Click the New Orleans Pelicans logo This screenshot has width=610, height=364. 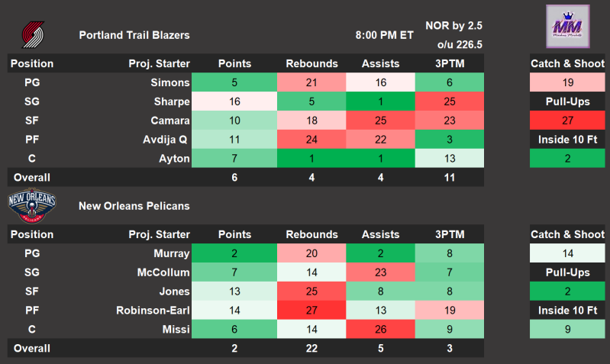click(32, 206)
